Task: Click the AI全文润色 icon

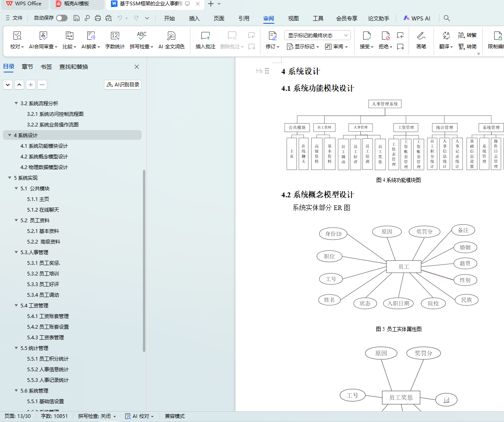Action: [x=172, y=36]
